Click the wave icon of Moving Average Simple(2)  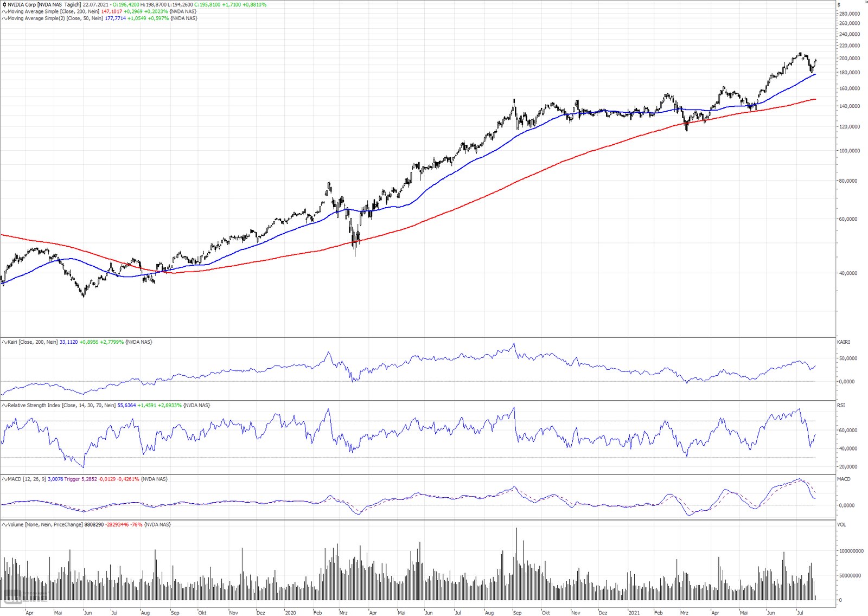(x=4, y=18)
